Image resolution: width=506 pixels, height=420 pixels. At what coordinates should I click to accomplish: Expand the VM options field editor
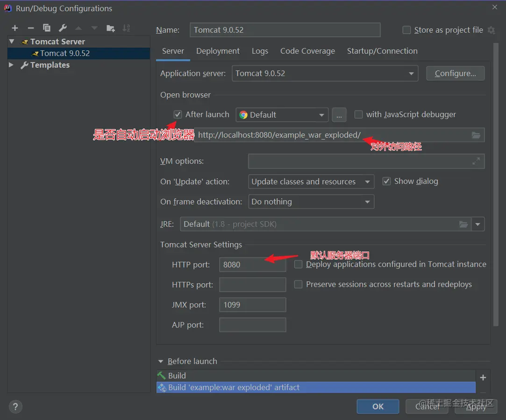pyautogui.click(x=476, y=161)
